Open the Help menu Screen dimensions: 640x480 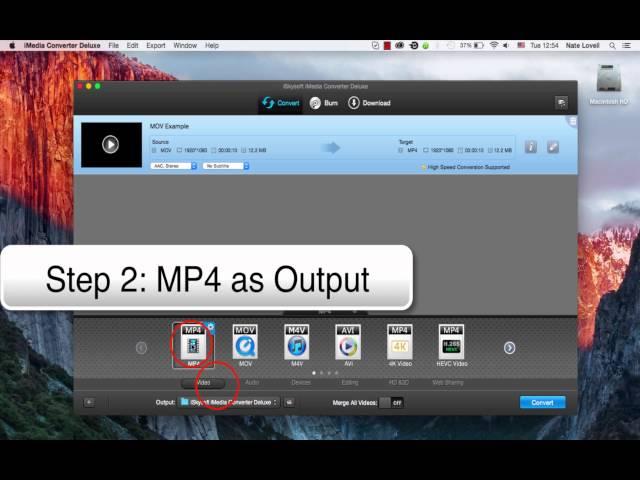(212, 45)
